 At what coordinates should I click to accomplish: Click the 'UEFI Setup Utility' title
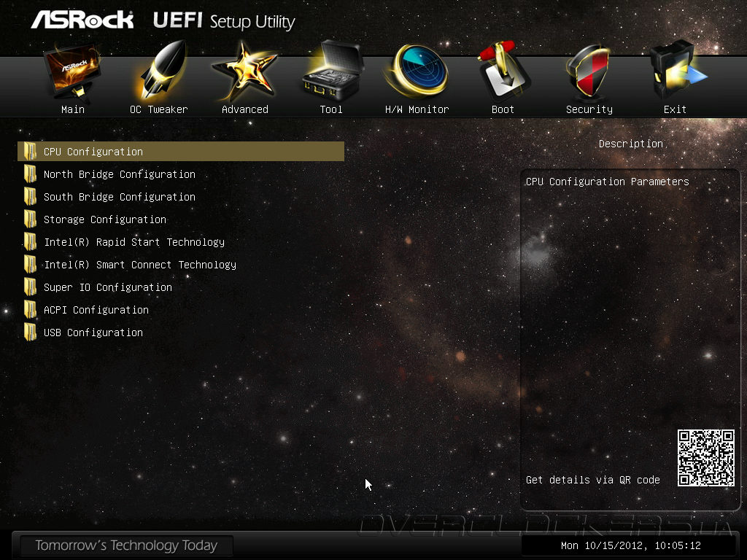[224, 21]
